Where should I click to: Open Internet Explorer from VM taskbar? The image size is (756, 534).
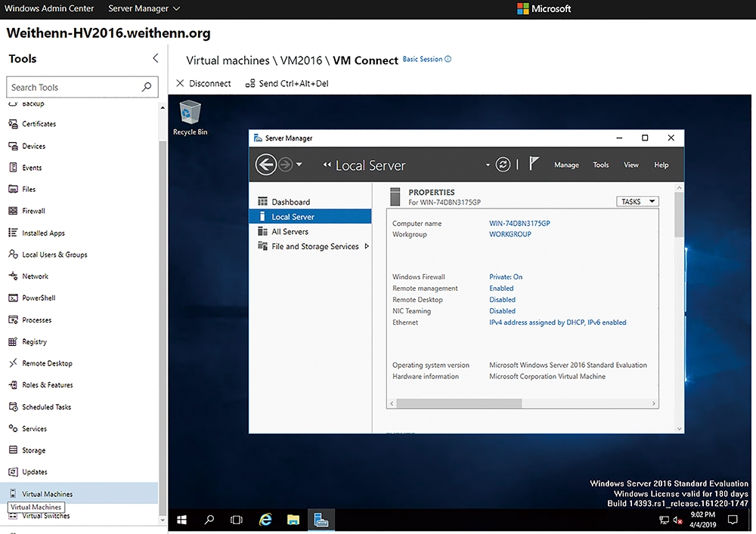265,520
